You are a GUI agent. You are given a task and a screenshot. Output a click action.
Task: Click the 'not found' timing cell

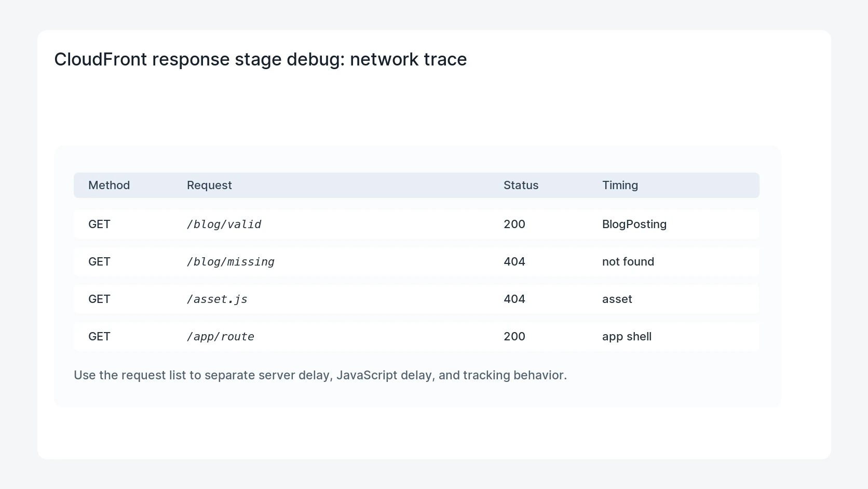[x=628, y=261]
